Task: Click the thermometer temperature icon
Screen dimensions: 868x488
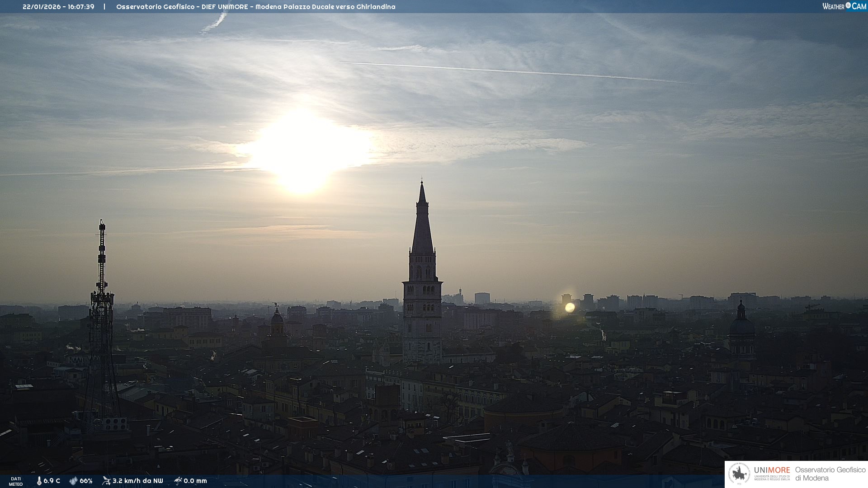Action: pyautogui.click(x=39, y=481)
